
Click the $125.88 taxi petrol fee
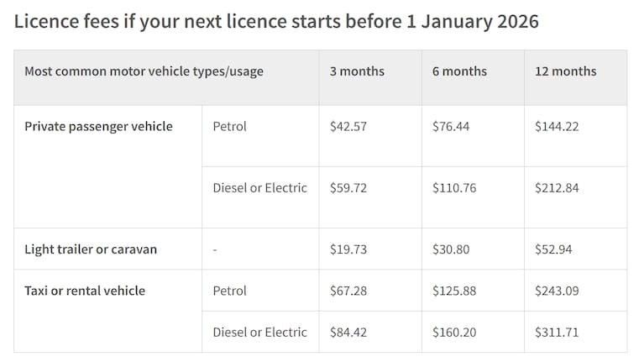pos(453,291)
